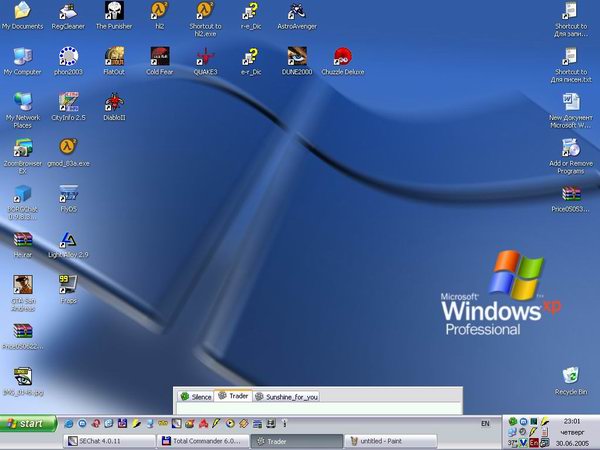Switch to the Trader chat tab
This screenshot has height=450, width=600.
pos(233,396)
